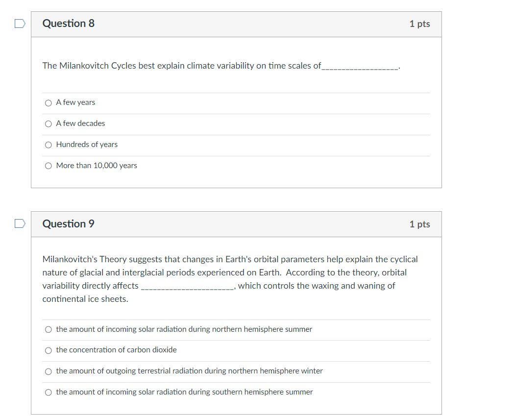
Task: Flag Question 8 for review
Action: 20,24
